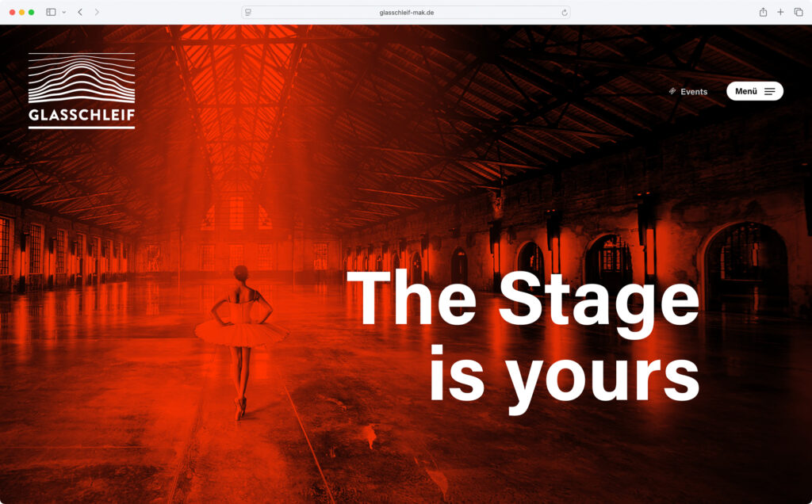
Task: Open a new tab with the plus icon
Action: 780,12
